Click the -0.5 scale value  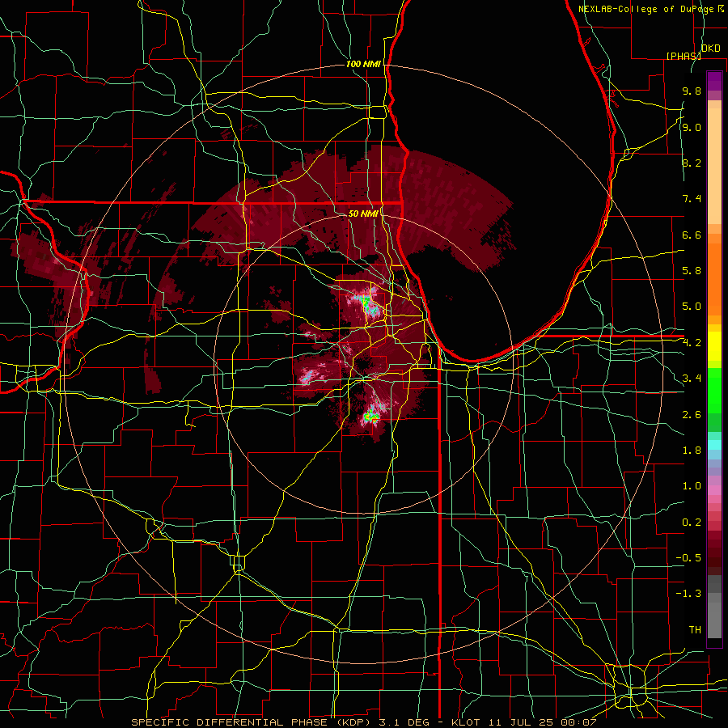pyautogui.click(x=688, y=558)
